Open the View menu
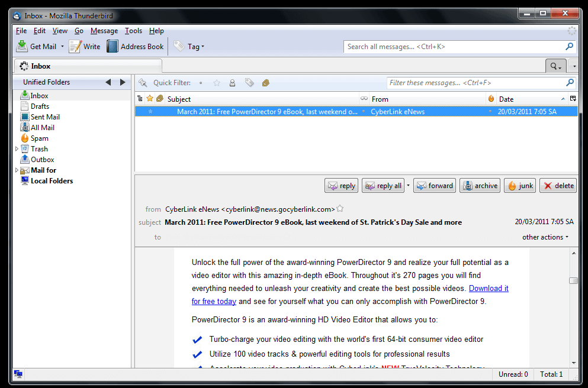 pyautogui.click(x=60, y=31)
